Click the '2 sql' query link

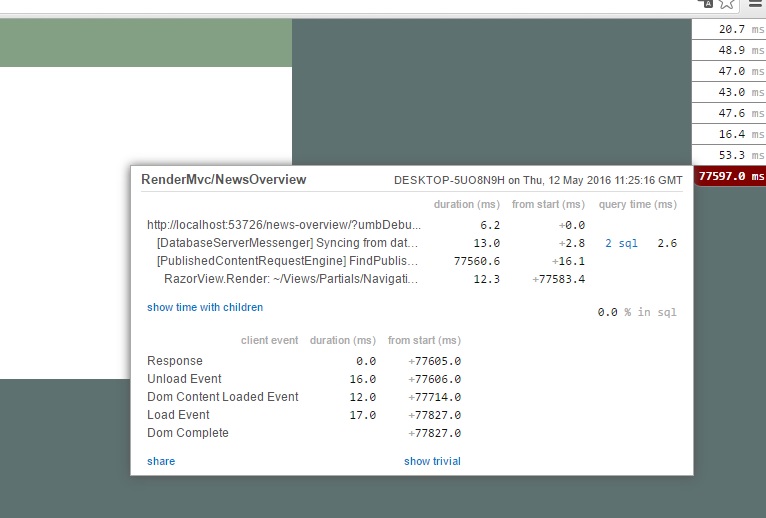pos(620,243)
